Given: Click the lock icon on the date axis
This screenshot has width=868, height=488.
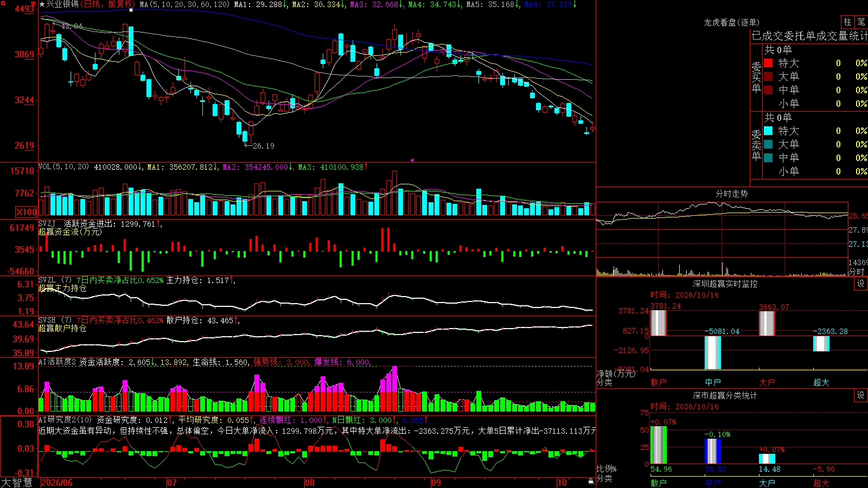Looking at the screenshot, I should 591,481.
